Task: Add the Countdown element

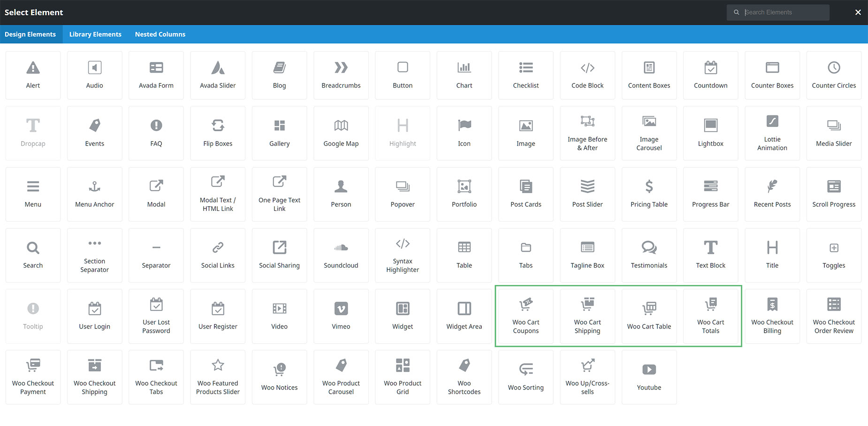Action: (711, 75)
